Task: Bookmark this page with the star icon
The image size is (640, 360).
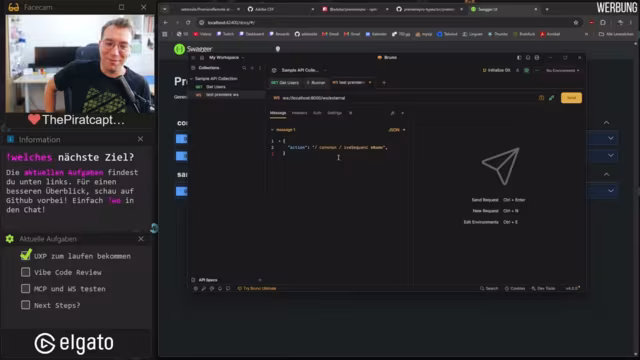Action: [x=576, y=22]
